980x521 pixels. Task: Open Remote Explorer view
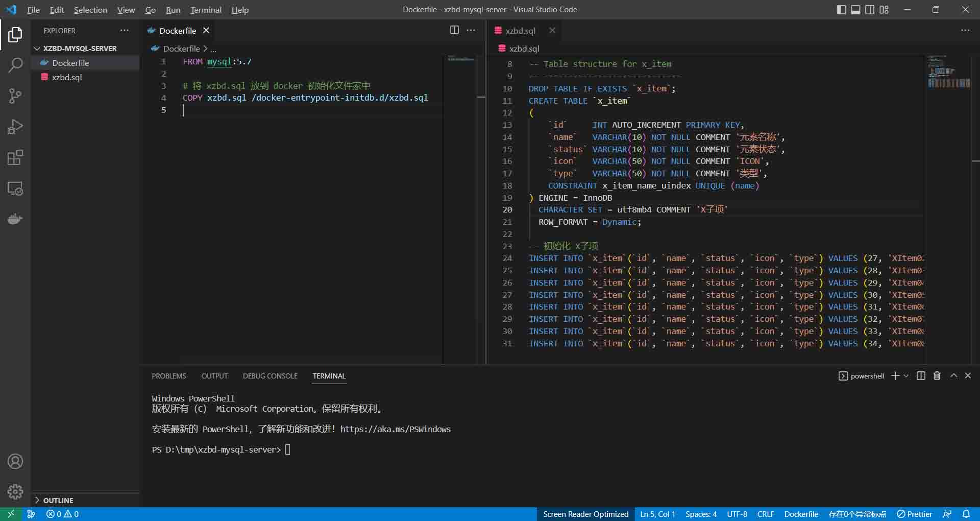pos(15,188)
